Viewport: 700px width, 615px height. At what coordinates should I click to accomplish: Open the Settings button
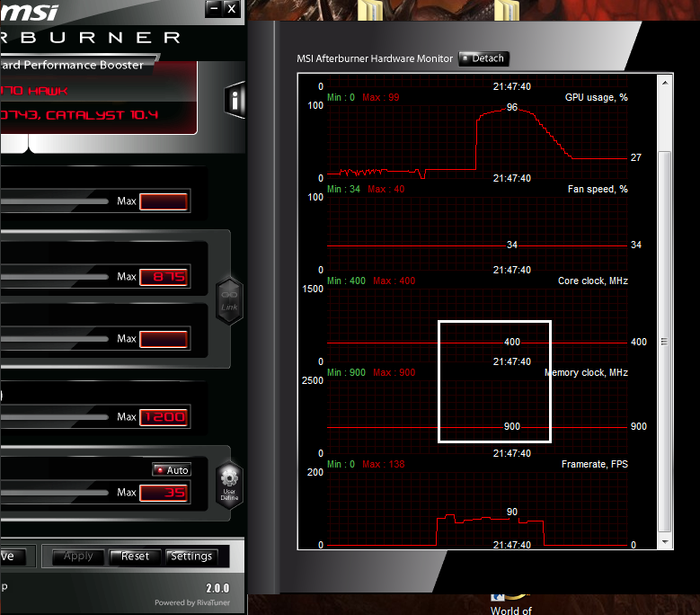point(191,557)
